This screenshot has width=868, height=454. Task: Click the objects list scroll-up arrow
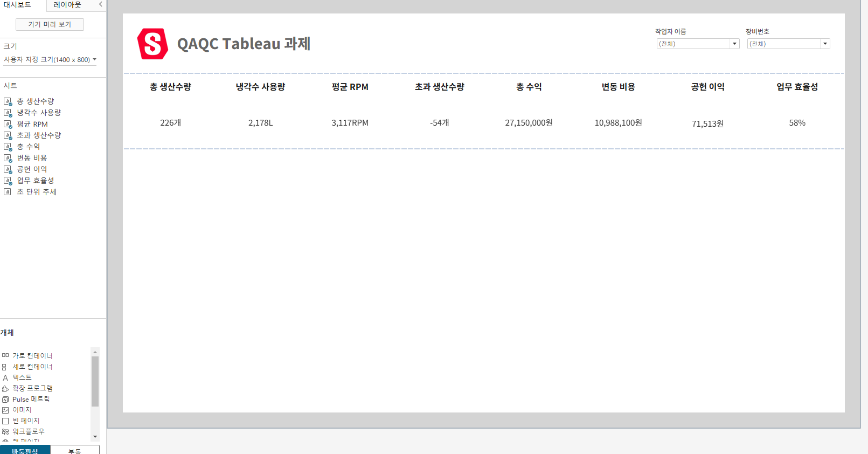pyautogui.click(x=95, y=352)
